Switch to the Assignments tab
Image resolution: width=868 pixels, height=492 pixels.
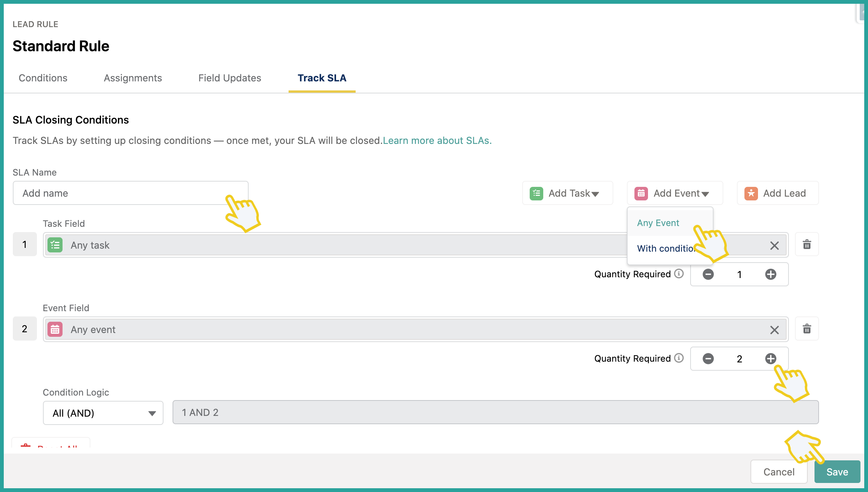click(133, 78)
